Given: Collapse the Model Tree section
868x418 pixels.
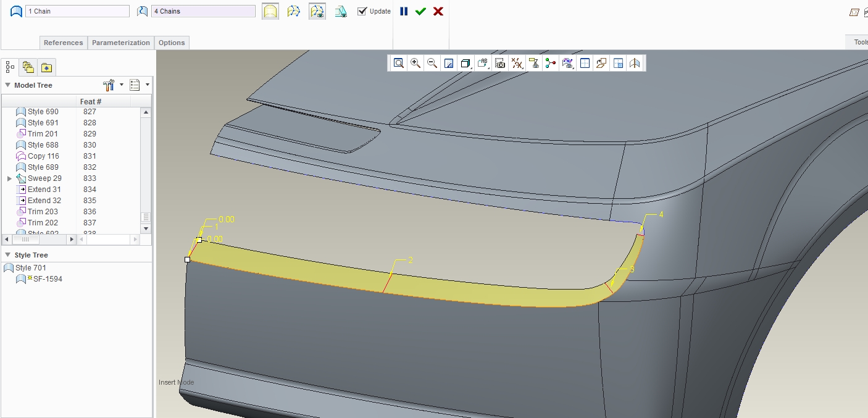Looking at the screenshot, I should [7, 85].
